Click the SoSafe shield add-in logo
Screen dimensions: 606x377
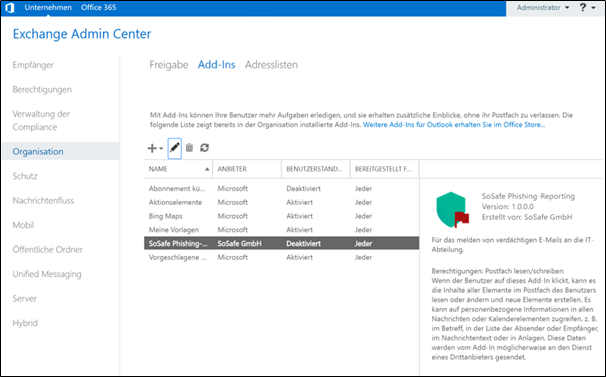pyautogui.click(x=452, y=209)
